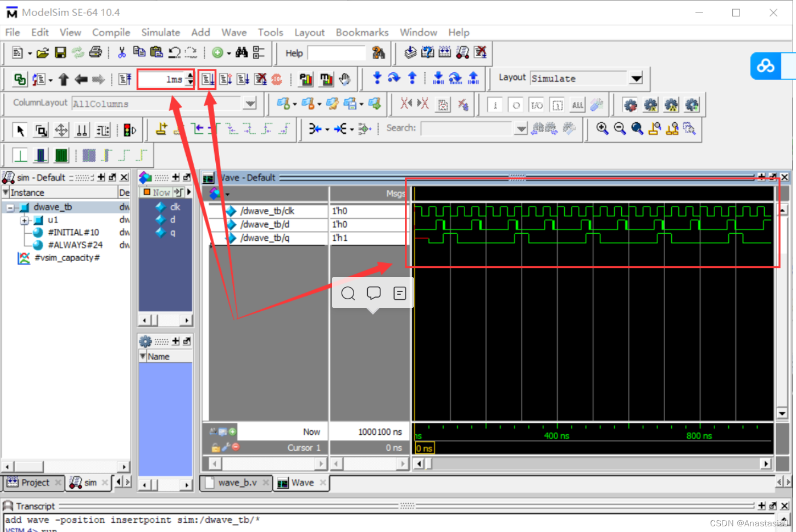Click the Step Into blue arrow icon
796x532 pixels.
pos(377,79)
